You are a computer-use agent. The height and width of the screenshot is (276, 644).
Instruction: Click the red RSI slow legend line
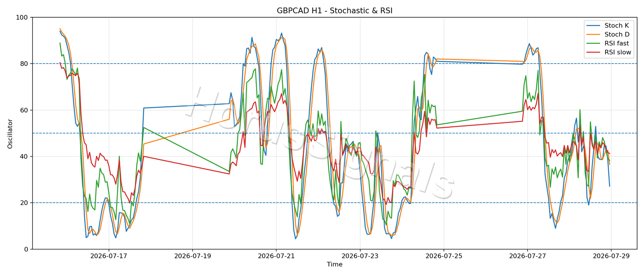[x=594, y=53]
